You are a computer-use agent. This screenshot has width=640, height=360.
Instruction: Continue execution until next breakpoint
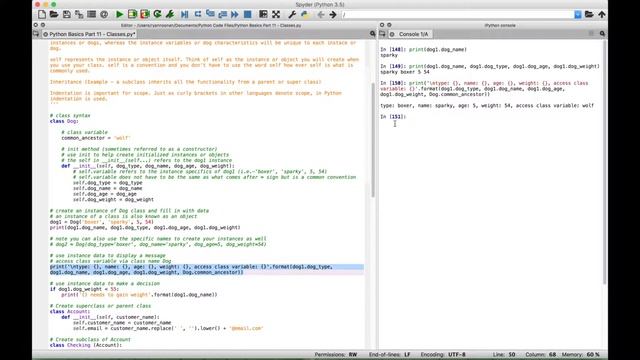pos(235,14)
